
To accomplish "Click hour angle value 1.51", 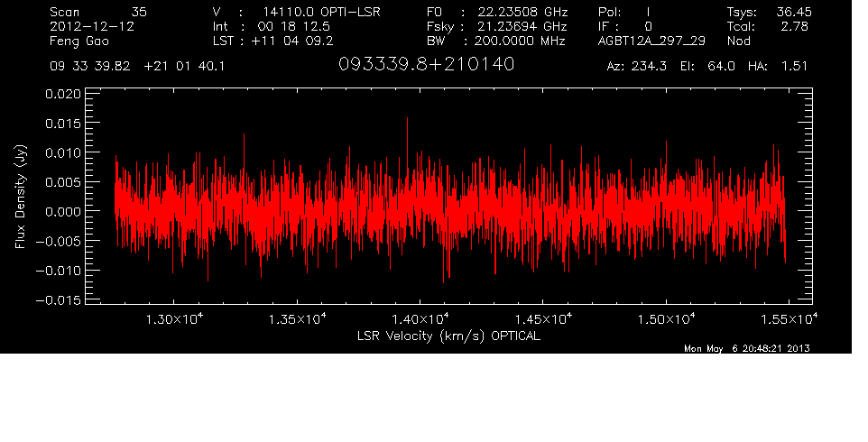I will [794, 67].
